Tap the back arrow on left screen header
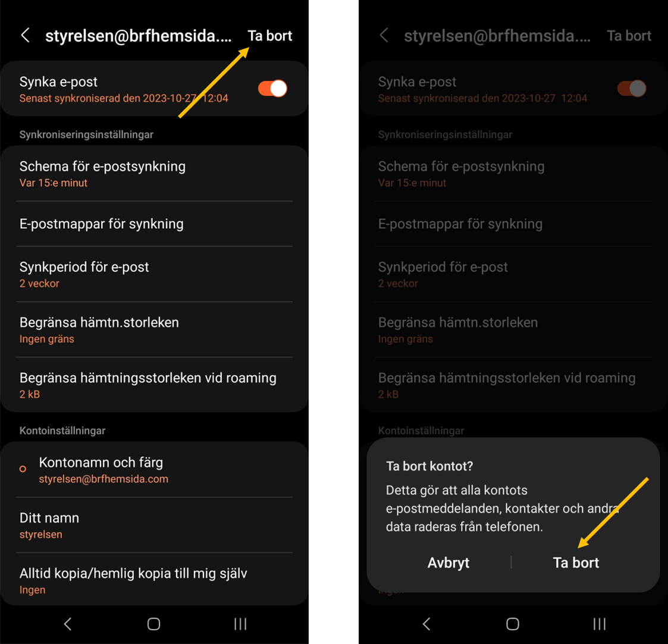The height and width of the screenshot is (644, 668). (x=25, y=35)
